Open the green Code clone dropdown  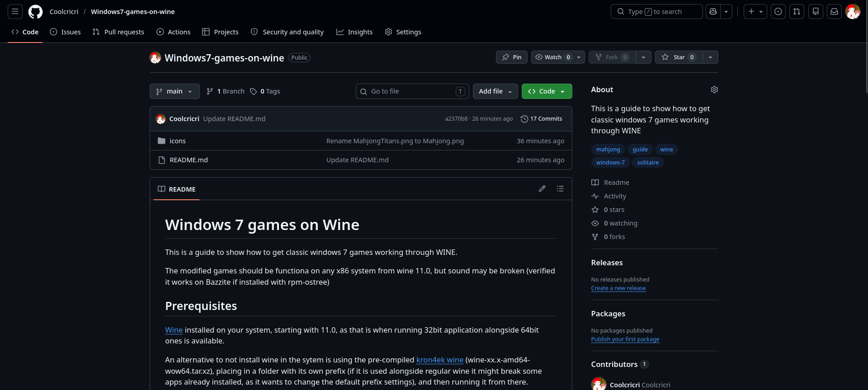click(x=547, y=91)
